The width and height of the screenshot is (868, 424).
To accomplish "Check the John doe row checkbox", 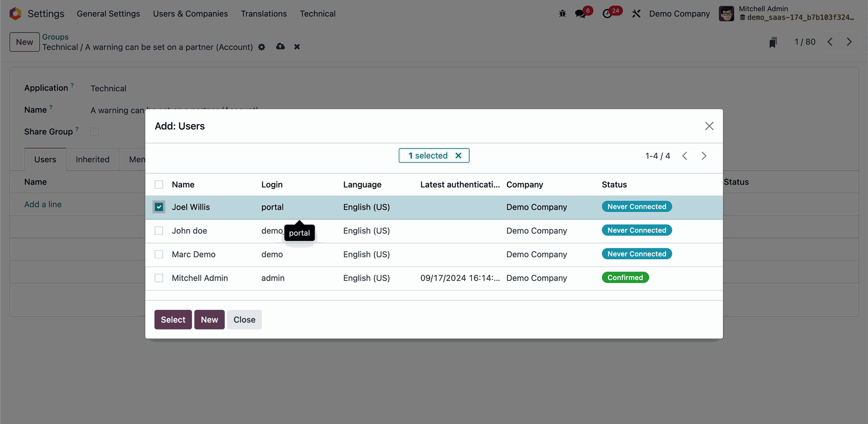I will 159,231.
